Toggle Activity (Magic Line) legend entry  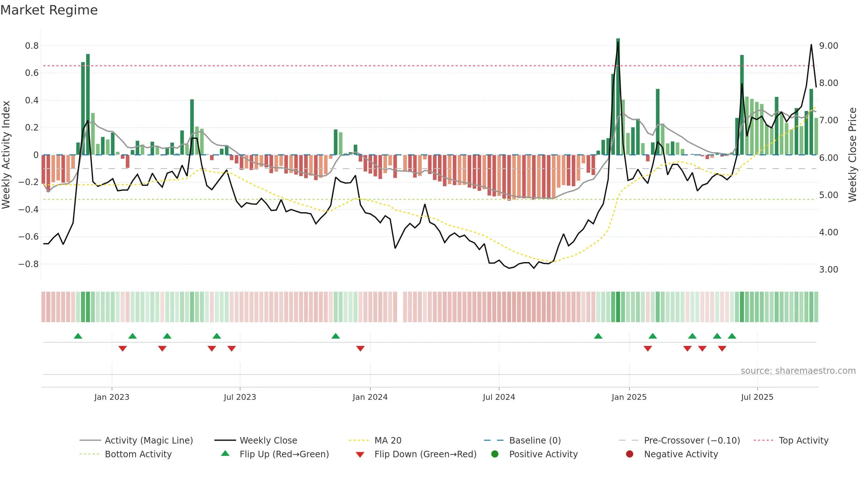136,440
